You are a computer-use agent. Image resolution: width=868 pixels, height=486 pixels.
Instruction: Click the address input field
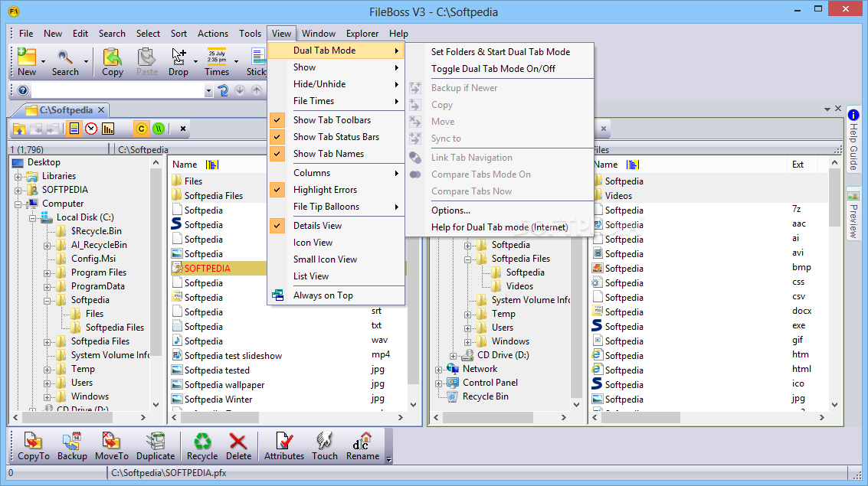[117, 90]
